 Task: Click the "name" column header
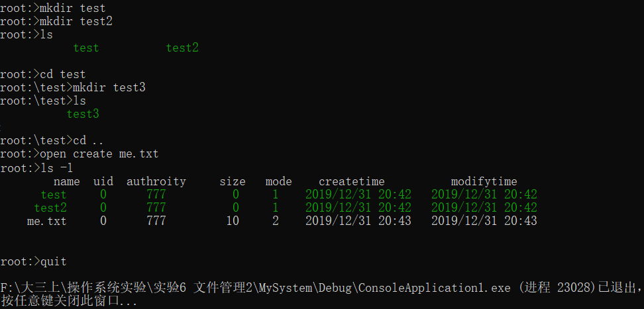click(x=66, y=181)
